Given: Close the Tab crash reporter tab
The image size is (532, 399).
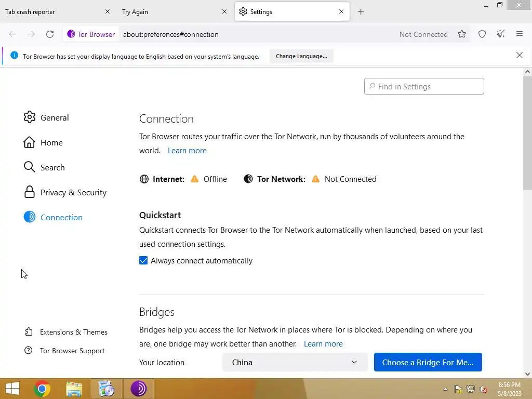Looking at the screenshot, I should click(x=108, y=11).
